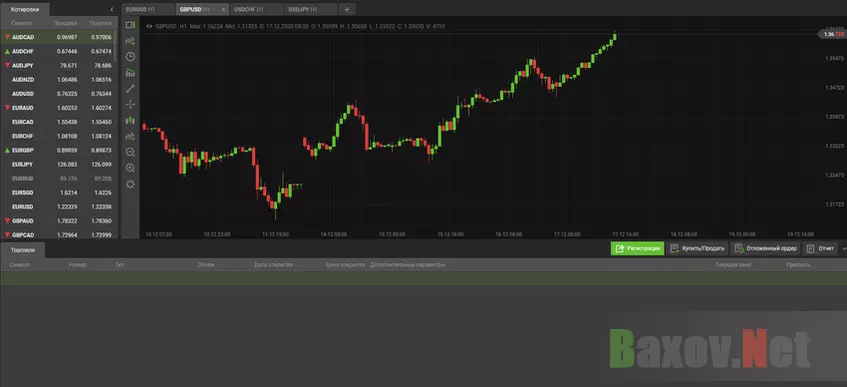Select the EURGBP row in quotes list
The image size is (847, 387).
point(58,150)
